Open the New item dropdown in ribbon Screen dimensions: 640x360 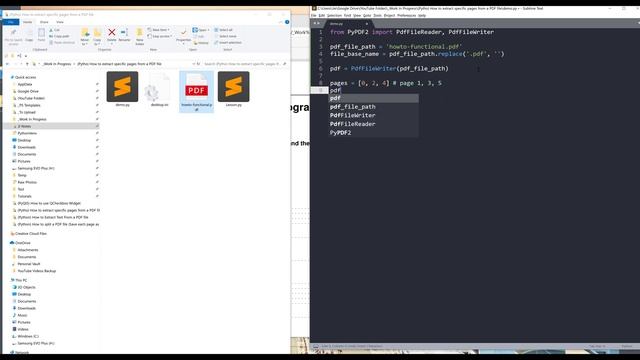159,30
